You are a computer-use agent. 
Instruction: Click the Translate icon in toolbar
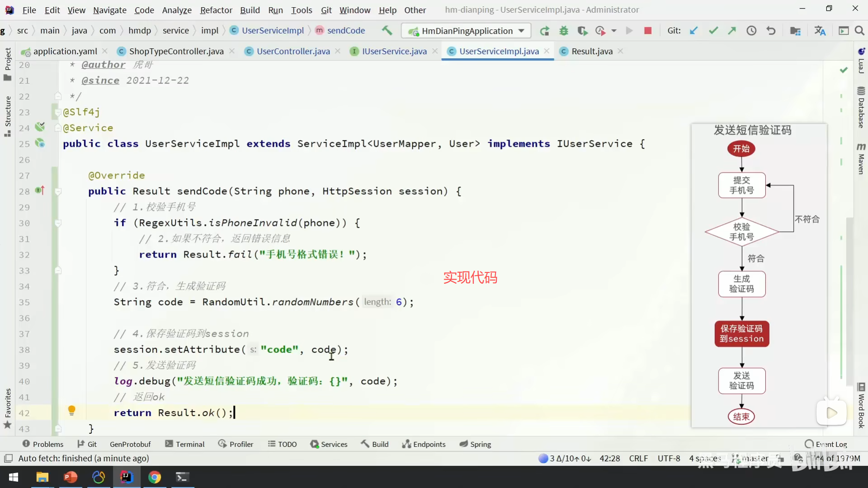[820, 31]
